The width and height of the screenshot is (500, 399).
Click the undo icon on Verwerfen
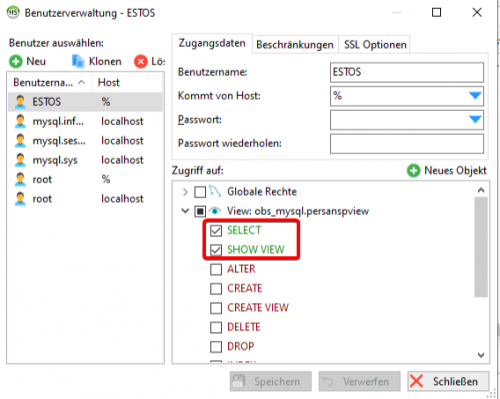point(328,381)
